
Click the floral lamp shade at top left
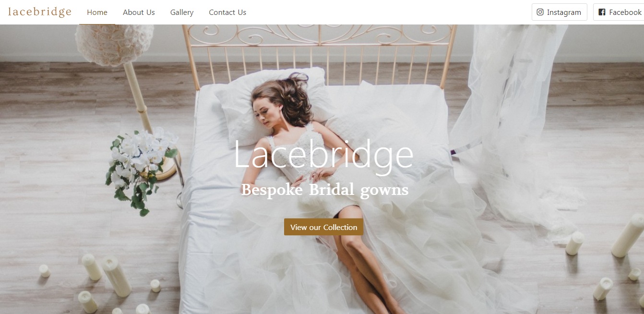114,44
